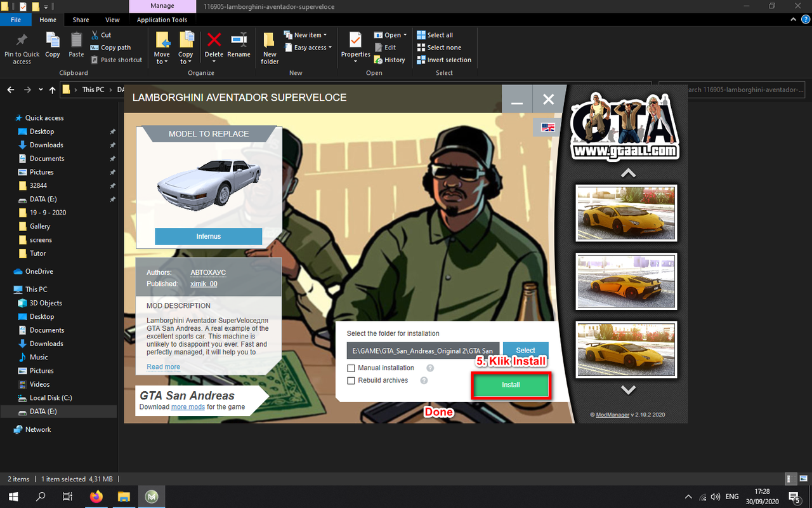
Task: Click the GTA gtaall.com logo
Action: 625,126
